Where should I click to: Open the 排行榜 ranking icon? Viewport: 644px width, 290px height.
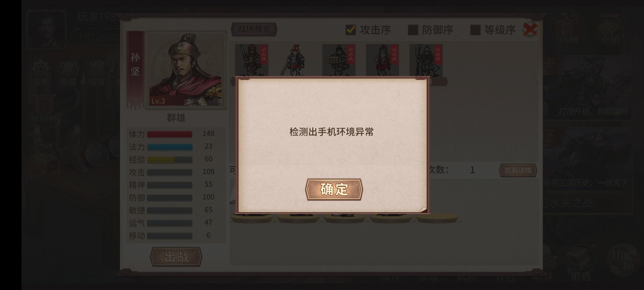pyautogui.click(x=44, y=110)
